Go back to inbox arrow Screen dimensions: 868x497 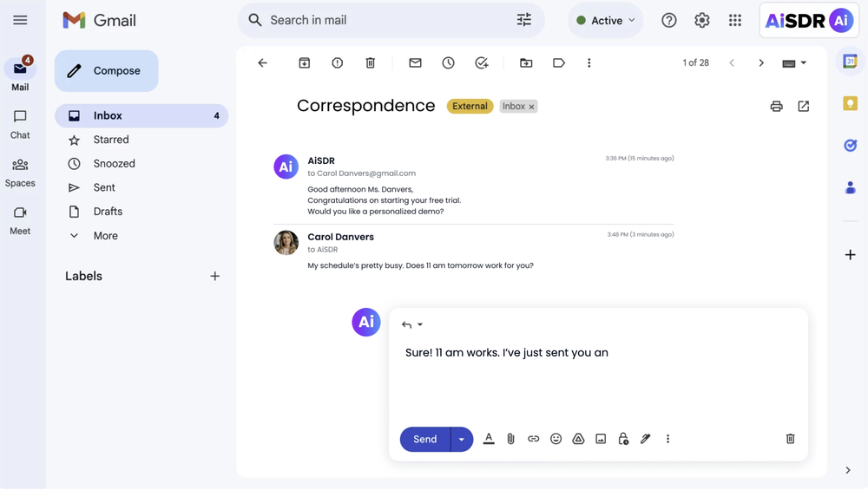262,63
